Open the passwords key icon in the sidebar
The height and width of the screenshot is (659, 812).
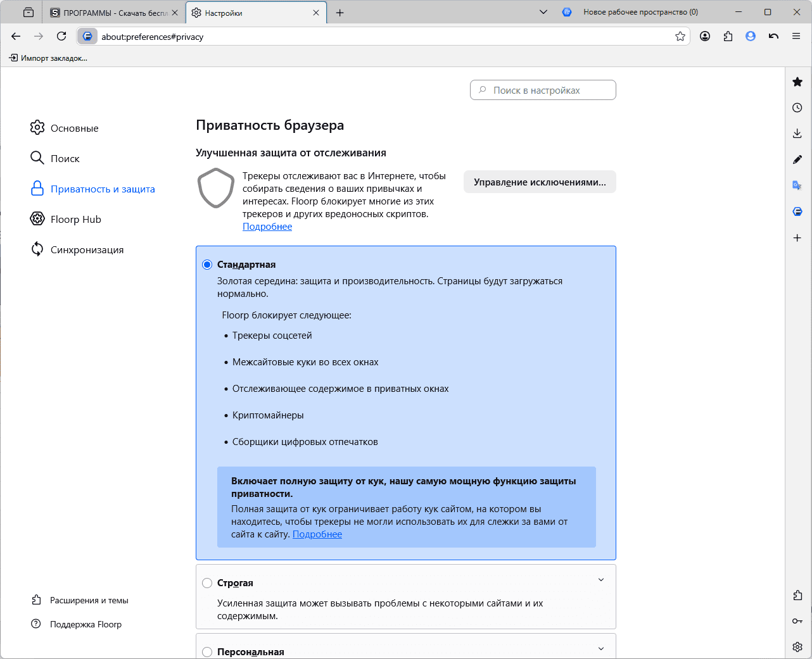(x=797, y=621)
